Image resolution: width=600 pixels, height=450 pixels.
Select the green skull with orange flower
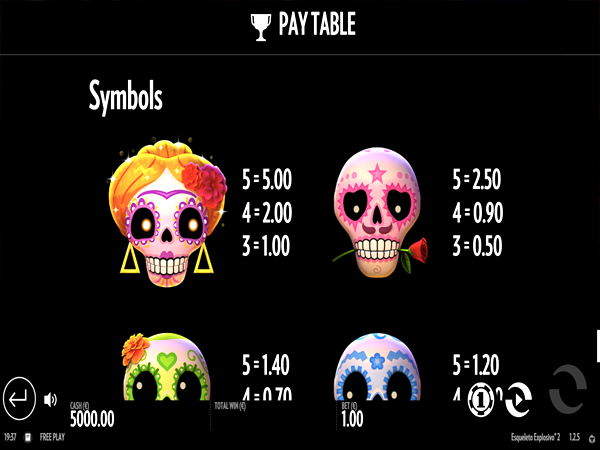click(x=166, y=367)
